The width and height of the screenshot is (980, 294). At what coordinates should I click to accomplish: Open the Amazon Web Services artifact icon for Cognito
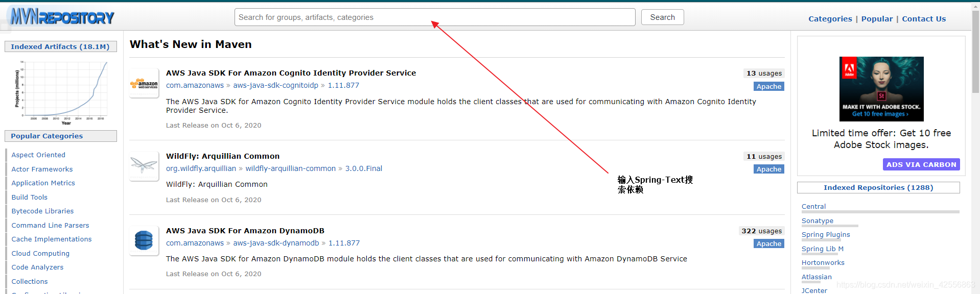click(x=144, y=83)
